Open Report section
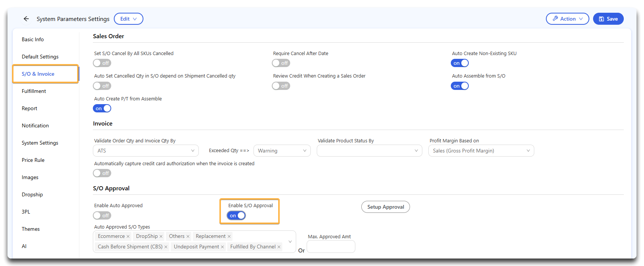Screen dimensions: 644x266 pos(29,108)
